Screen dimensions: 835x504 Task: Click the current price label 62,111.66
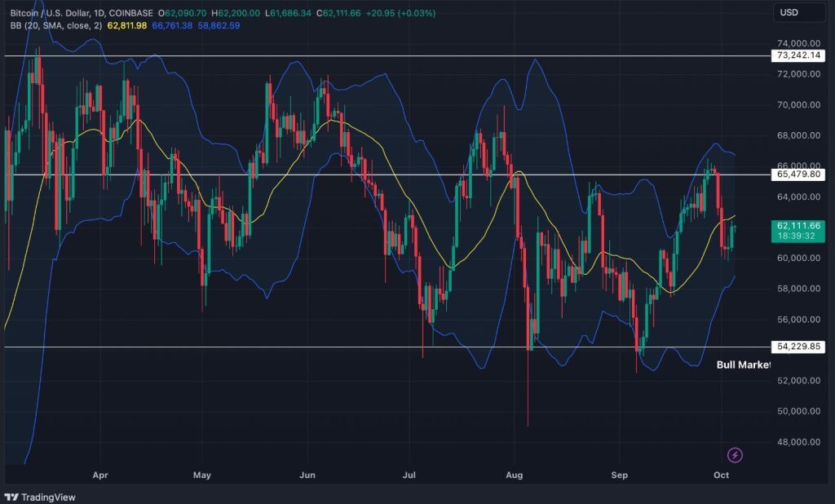point(797,231)
